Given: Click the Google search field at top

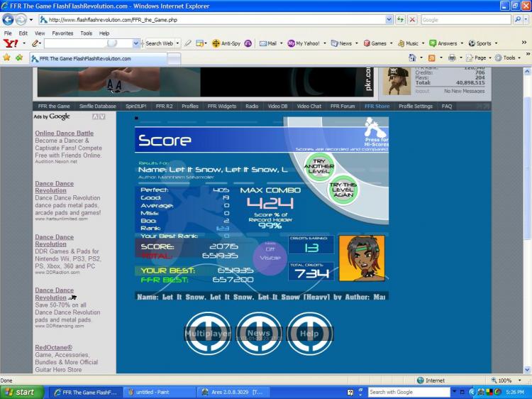Looking at the screenshot, I should click(x=466, y=20).
